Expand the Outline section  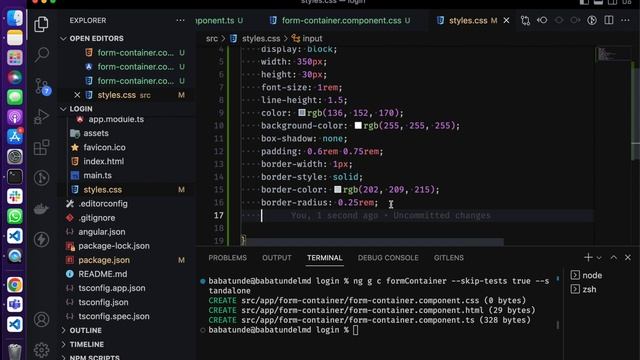[x=86, y=330]
